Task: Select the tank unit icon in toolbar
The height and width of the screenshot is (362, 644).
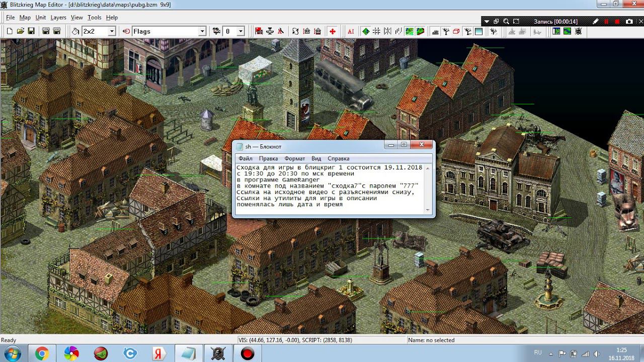Action: (x=435, y=31)
